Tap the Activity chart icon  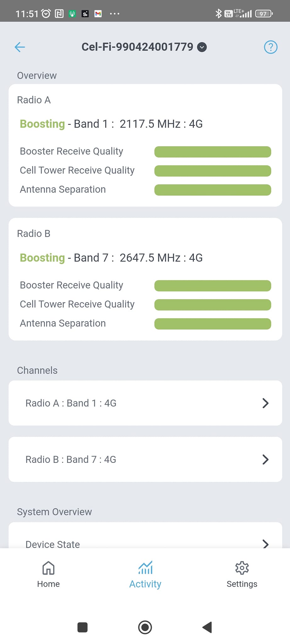point(145,567)
